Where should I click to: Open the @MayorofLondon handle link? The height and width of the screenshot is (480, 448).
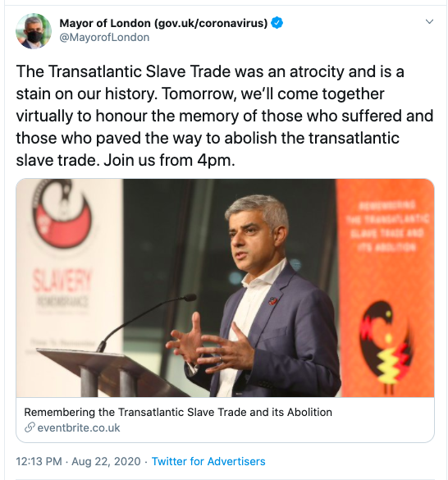tap(104, 38)
